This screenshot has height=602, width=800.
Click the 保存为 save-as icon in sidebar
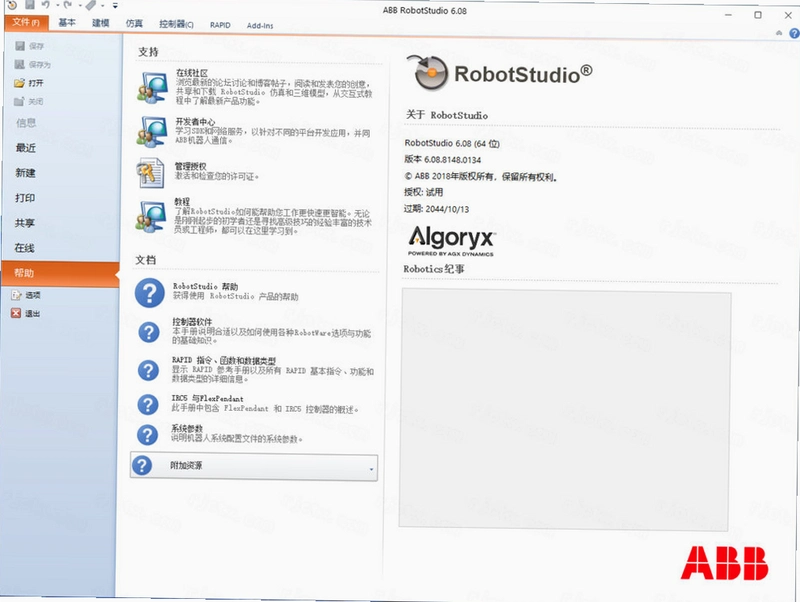[19, 64]
